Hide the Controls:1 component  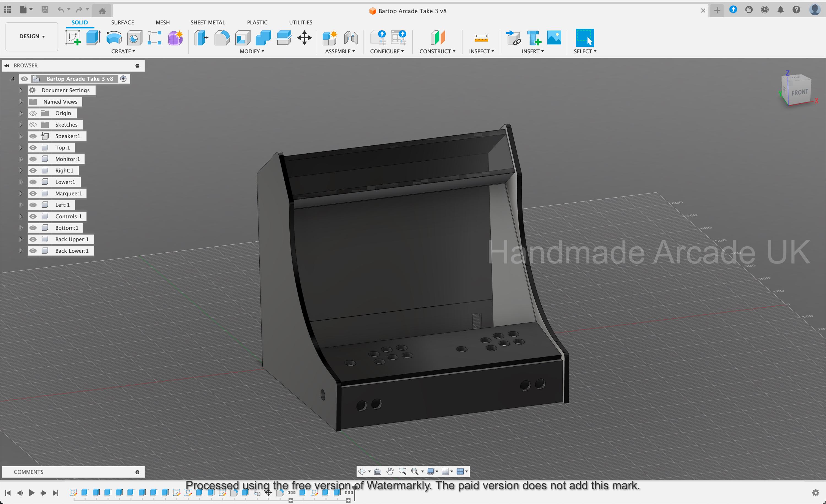pyautogui.click(x=33, y=216)
